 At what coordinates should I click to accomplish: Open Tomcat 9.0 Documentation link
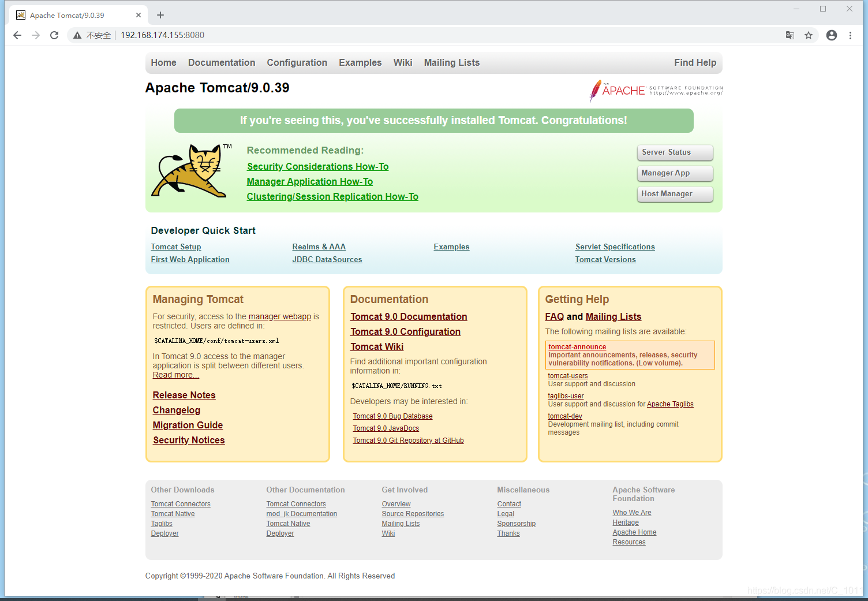point(409,316)
